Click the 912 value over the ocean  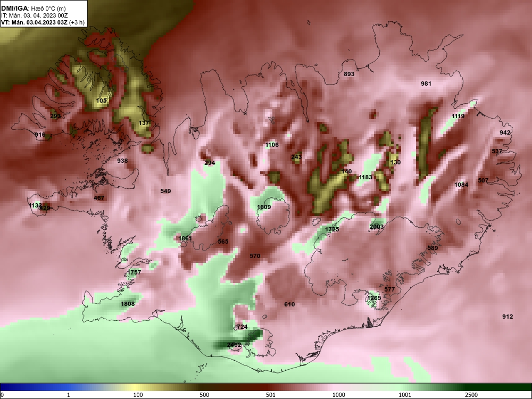tap(508, 317)
